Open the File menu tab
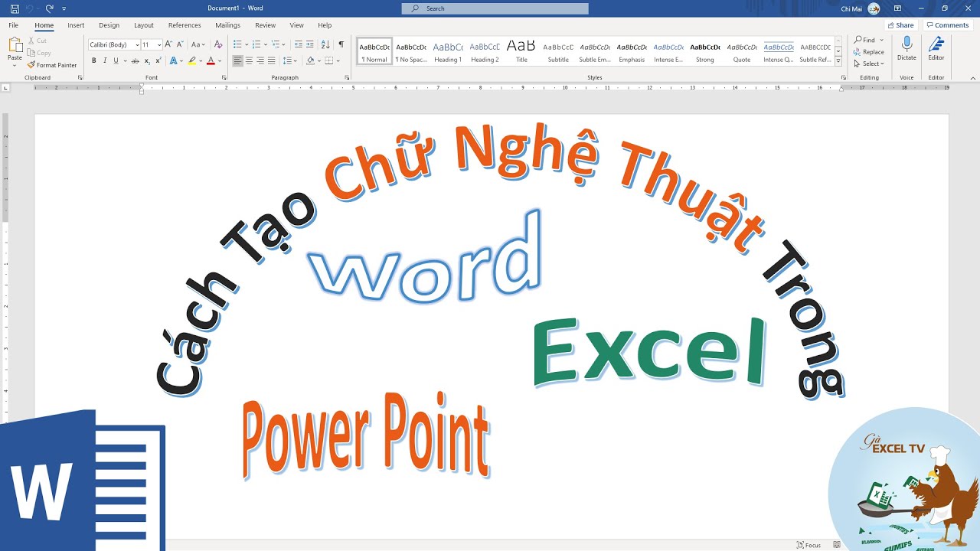The image size is (980, 551). click(x=14, y=25)
